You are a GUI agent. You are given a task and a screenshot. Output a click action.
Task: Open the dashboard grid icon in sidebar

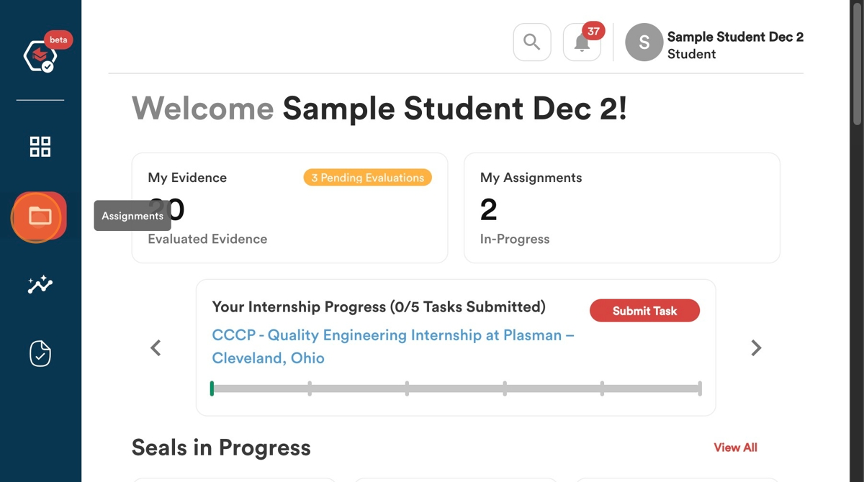[40, 147]
